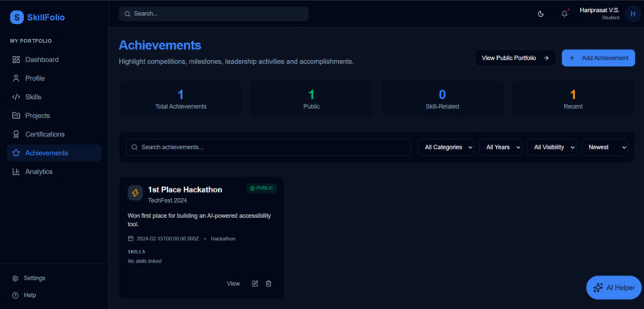Click the lightning bolt icon on Hackathon card
644x309 pixels.
135,193
